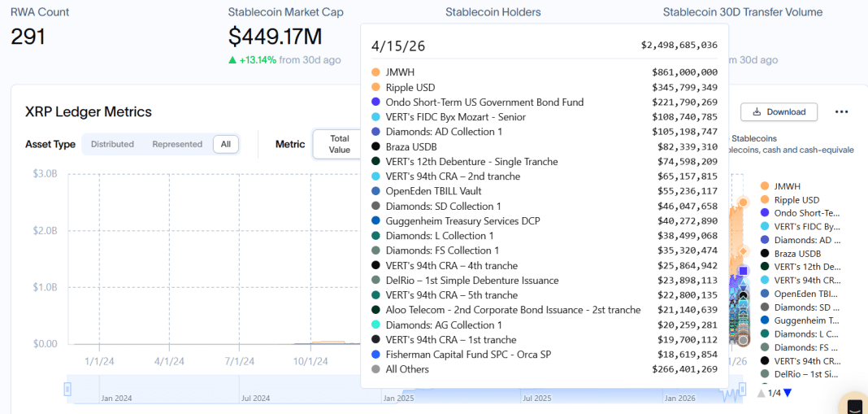This screenshot has width=868, height=414.
Task: Click the Stablecoin Market Cap value
Action: 275,37
